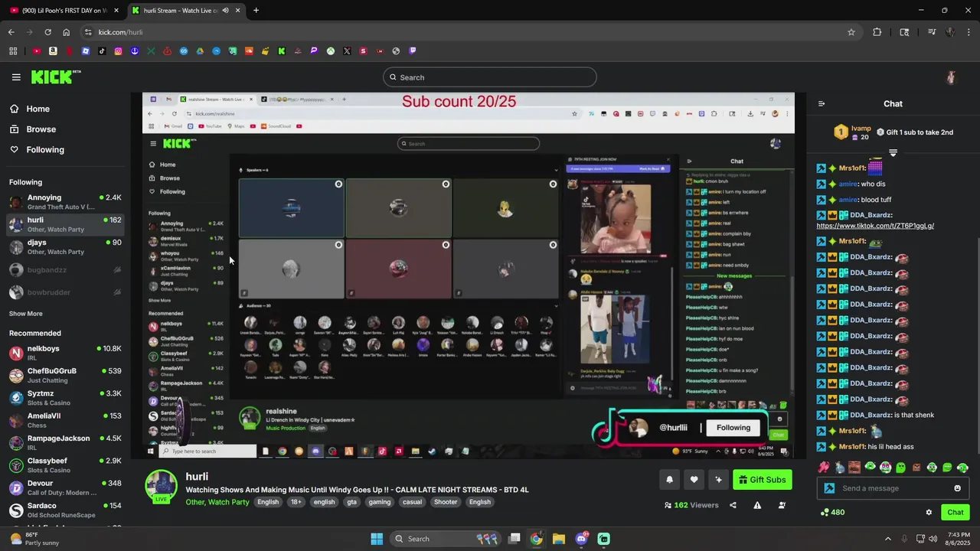Open File Explorer from taskbar
The height and width of the screenshot is (551, 980).
(558, 539)
